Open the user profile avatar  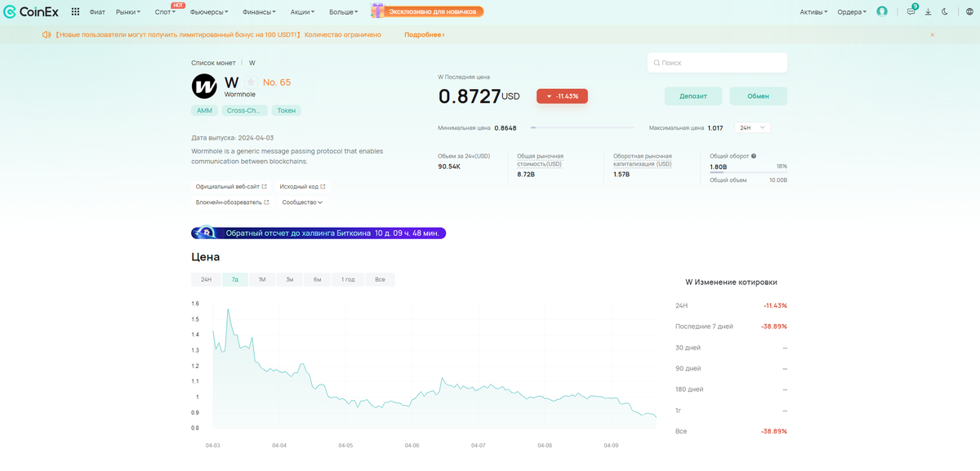(x=882, y=11)
